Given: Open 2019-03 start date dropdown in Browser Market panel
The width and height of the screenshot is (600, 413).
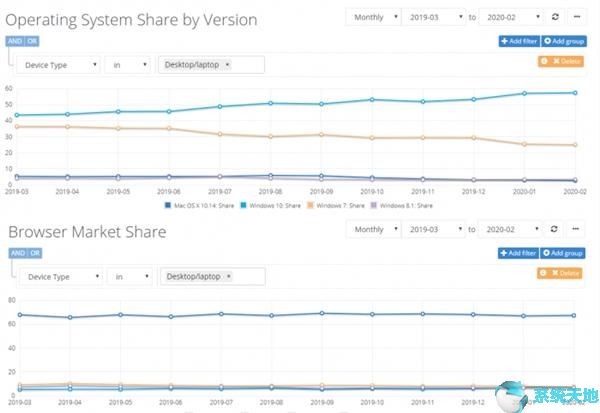Looking at the screenshot, I should pyautogui.click(x=434, y=229).
